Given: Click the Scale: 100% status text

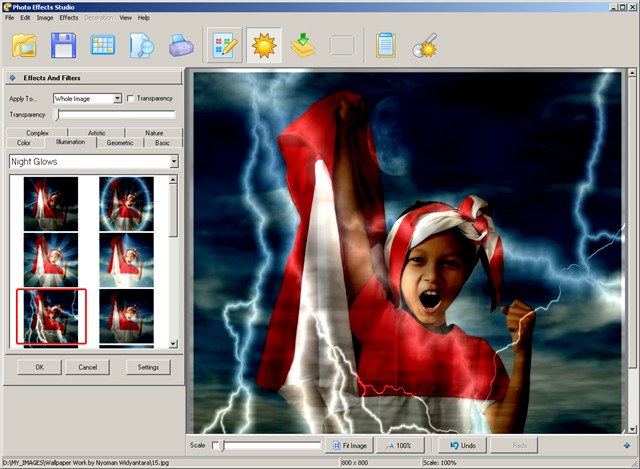Looking at the screenshot, I should (x=440, y=463).
